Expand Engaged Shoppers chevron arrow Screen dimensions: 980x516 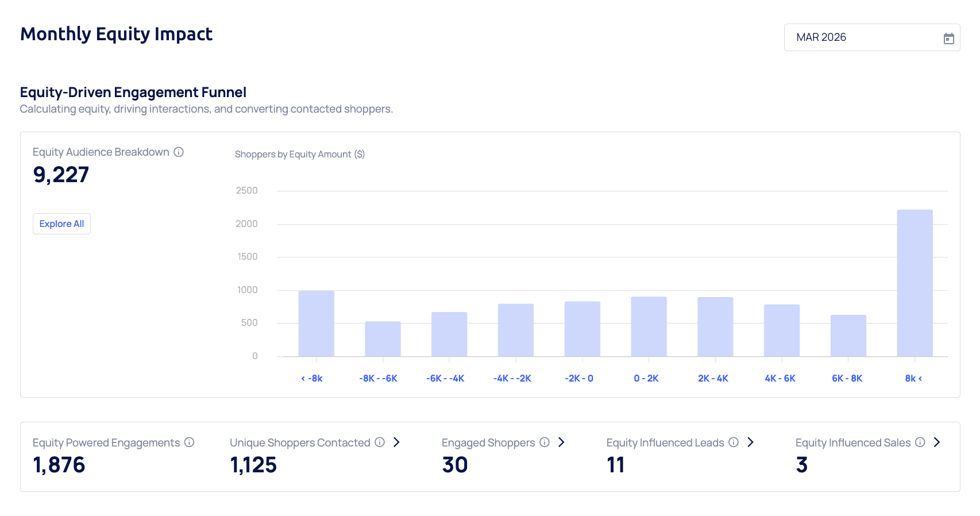561,442
